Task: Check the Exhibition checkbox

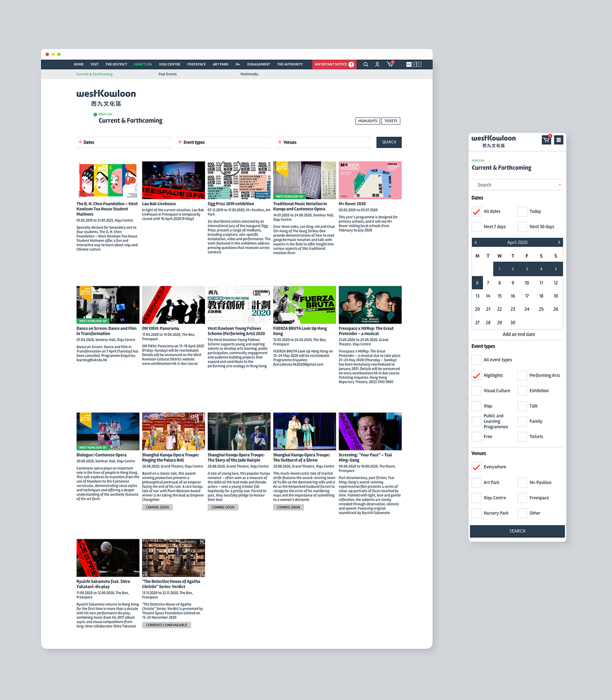Action: [x=522, y=391]
